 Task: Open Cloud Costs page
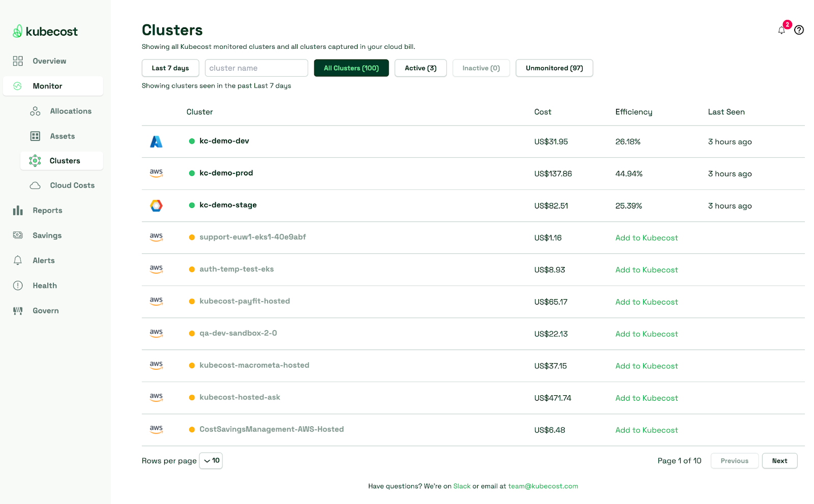[72, 186]
